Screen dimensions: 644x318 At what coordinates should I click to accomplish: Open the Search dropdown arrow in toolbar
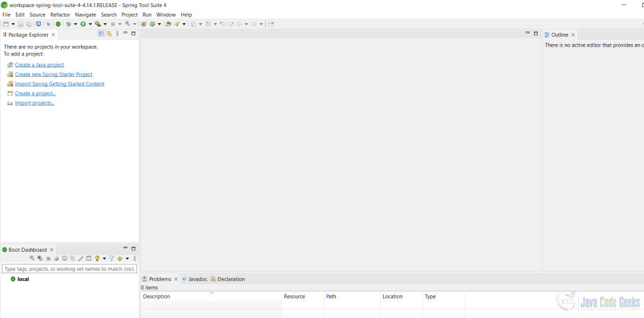[184, 24]
